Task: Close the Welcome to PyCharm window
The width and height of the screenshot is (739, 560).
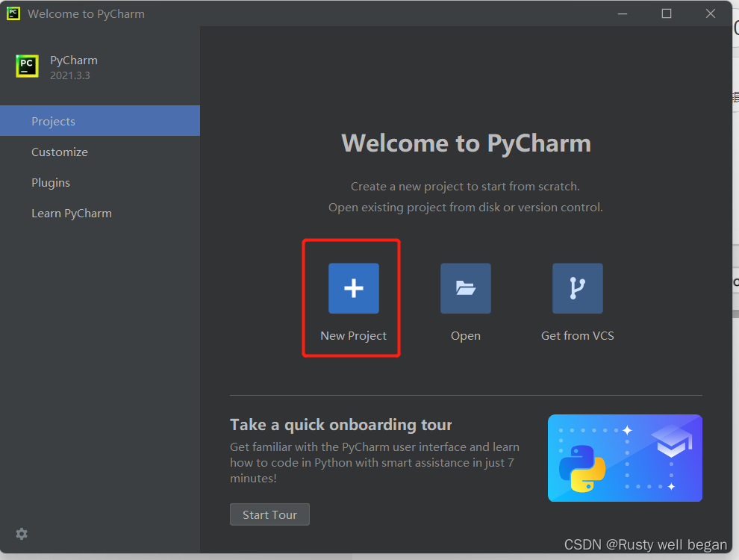Action: pyautogui.click(x=710, y=13)
